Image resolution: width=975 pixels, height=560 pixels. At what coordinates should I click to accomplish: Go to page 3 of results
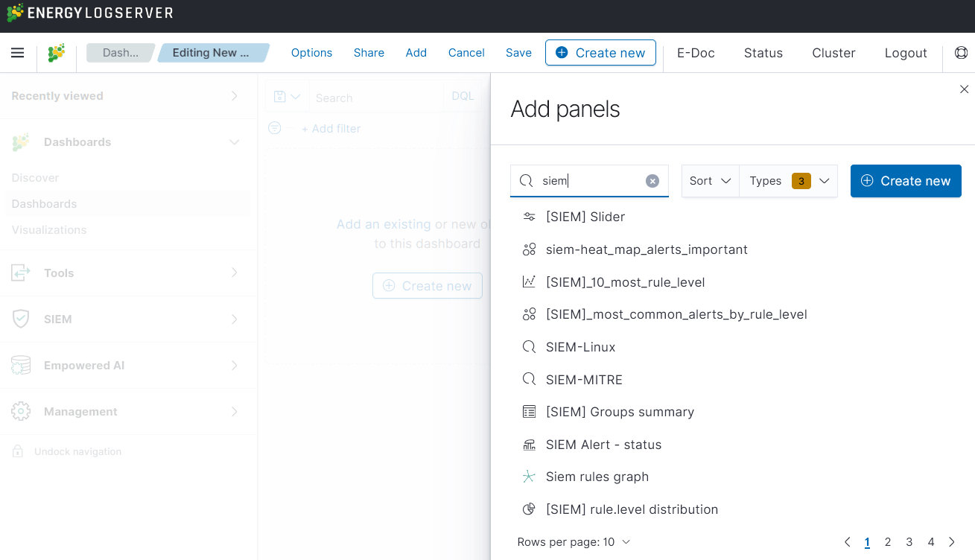tap(909, 542)
